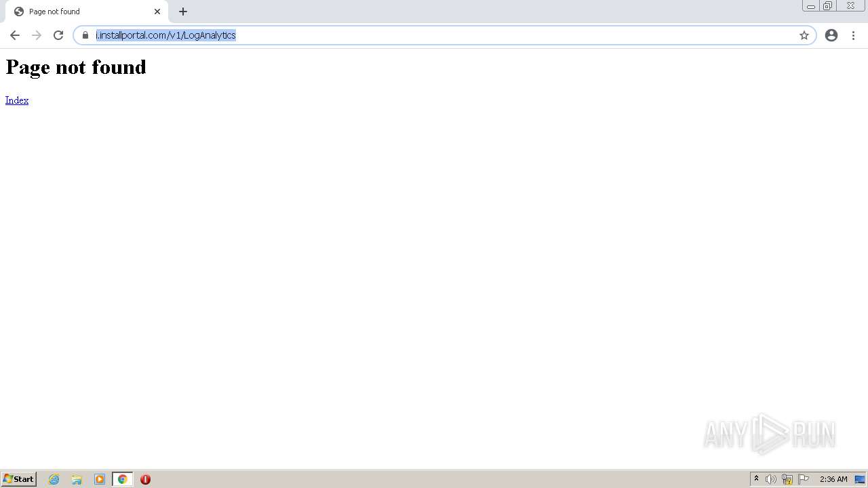The image size is (868, 488).
Task: Reload the current page
Action: (x=58, y=35)
